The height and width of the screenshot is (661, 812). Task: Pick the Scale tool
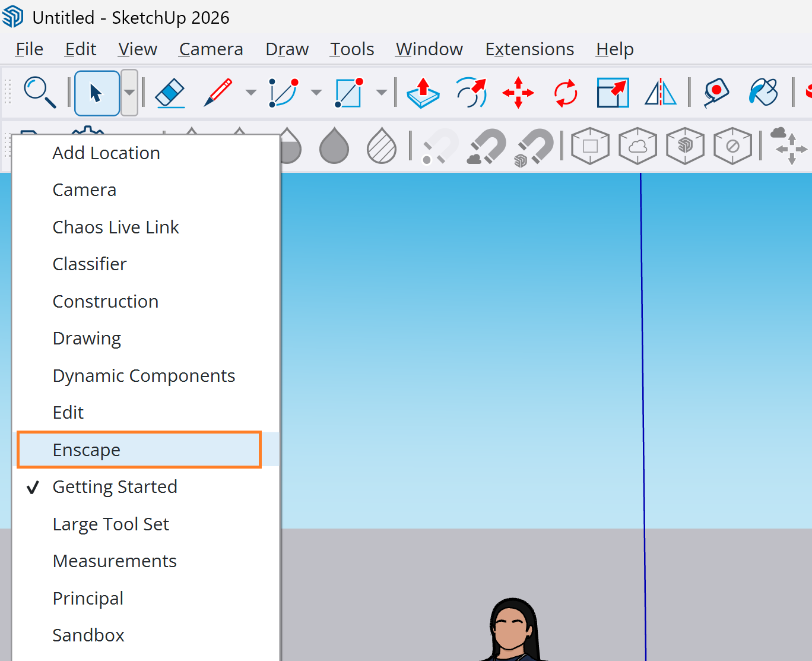tap(613, 93)
